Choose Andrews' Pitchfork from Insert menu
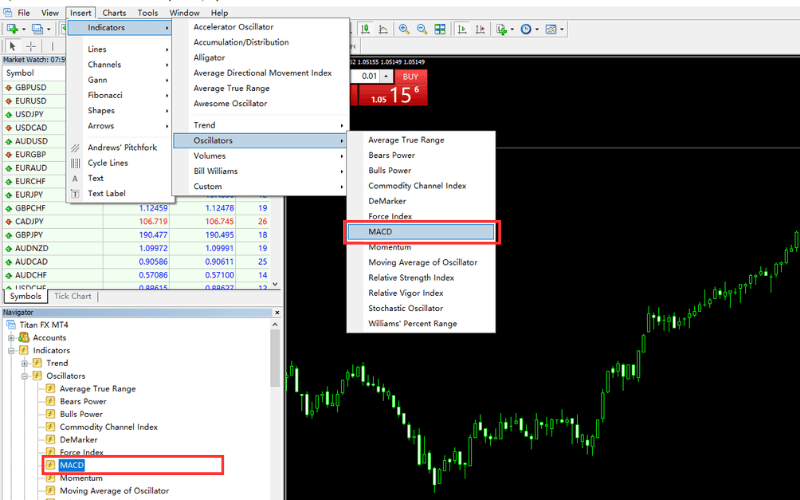 pyautogui.click(x=120, y=147)
